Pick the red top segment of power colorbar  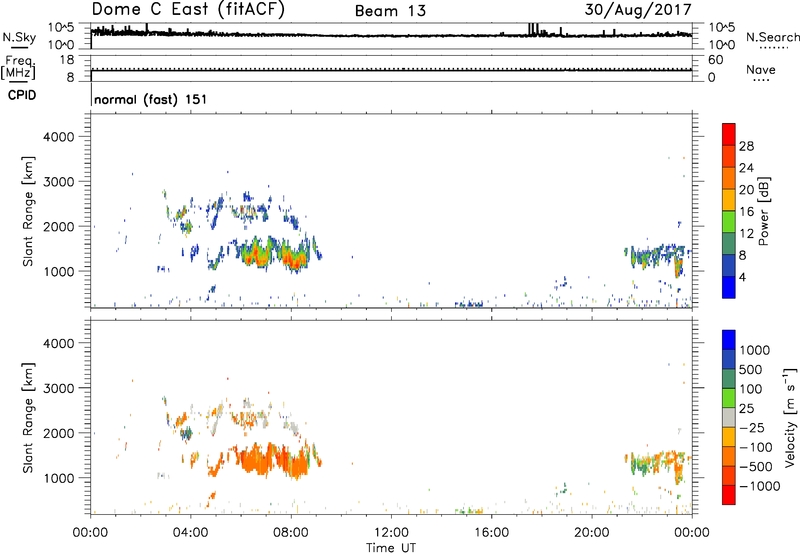click(729, 134)
